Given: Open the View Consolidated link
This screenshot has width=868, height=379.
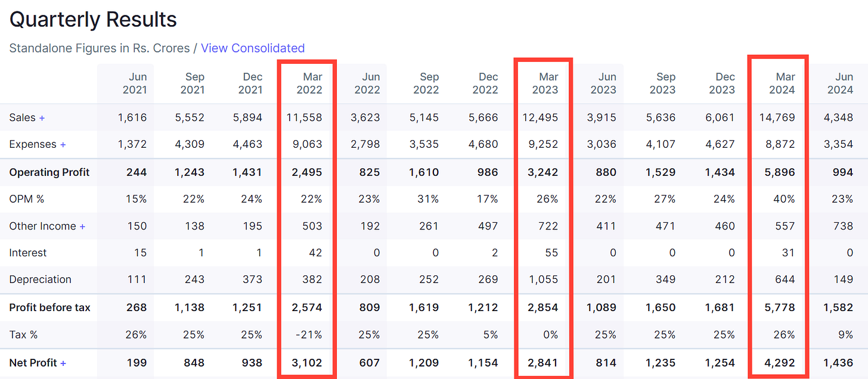Looking at the screenshot, I should pos(253,48).
